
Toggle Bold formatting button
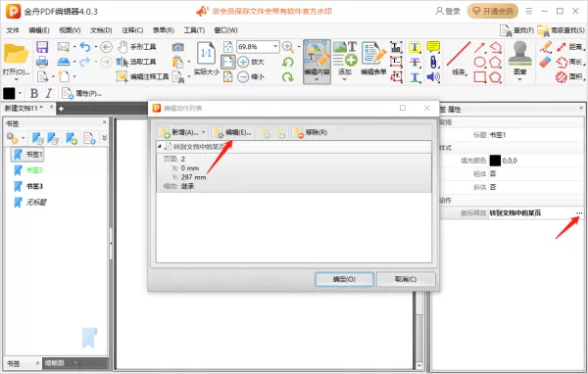click(x=34, y=93)
